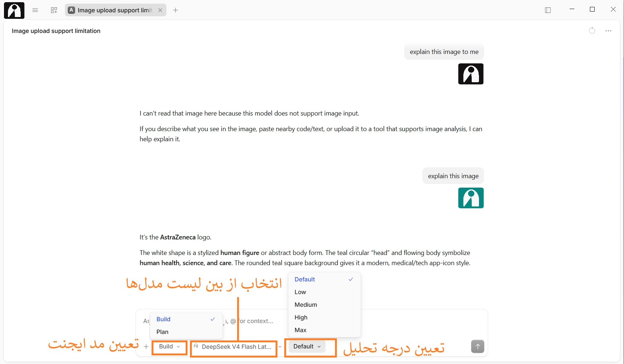624x364 pixels.
Task: Click the "Image upload support limitation" conversation title
Action: pos(56,31)
